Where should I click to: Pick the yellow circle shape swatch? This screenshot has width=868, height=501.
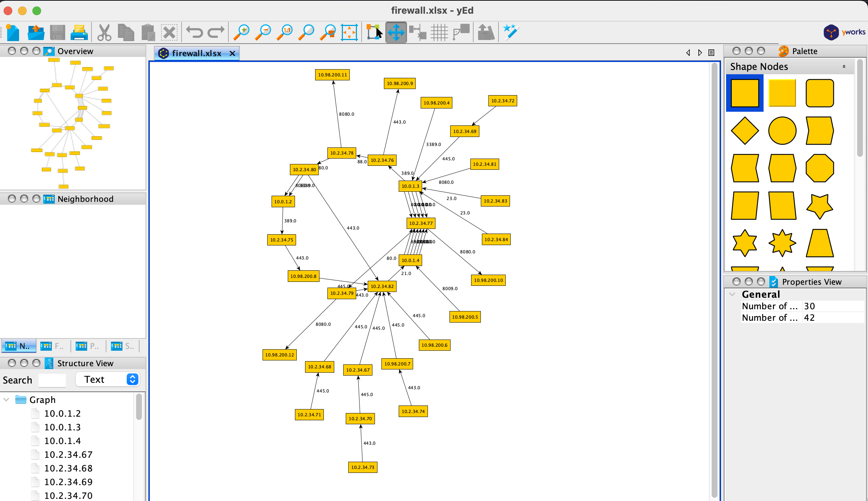pos(782,130)
